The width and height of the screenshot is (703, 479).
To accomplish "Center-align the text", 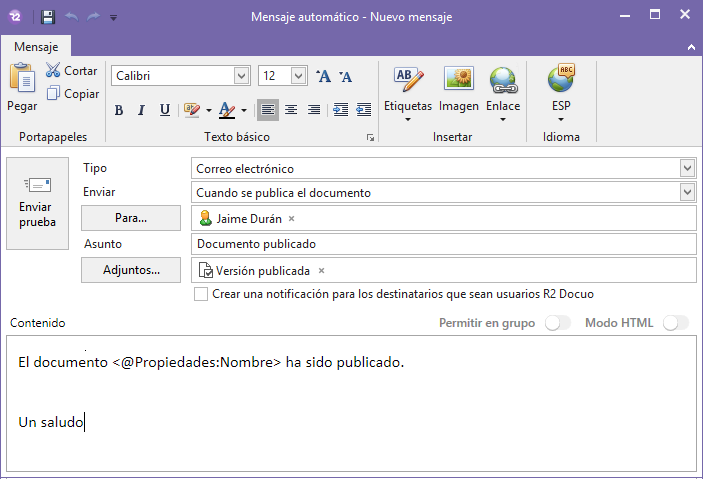I will 291,110.
